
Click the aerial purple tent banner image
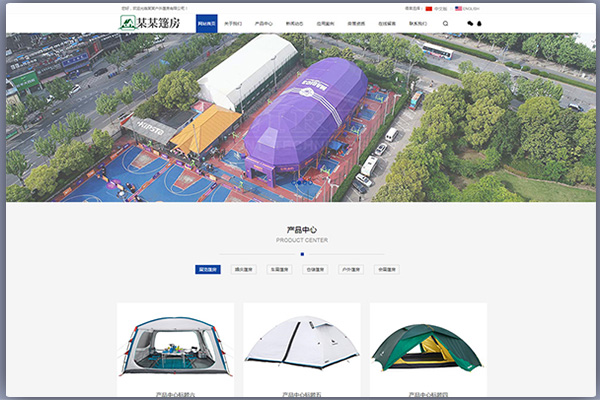[x=300, y=118]
